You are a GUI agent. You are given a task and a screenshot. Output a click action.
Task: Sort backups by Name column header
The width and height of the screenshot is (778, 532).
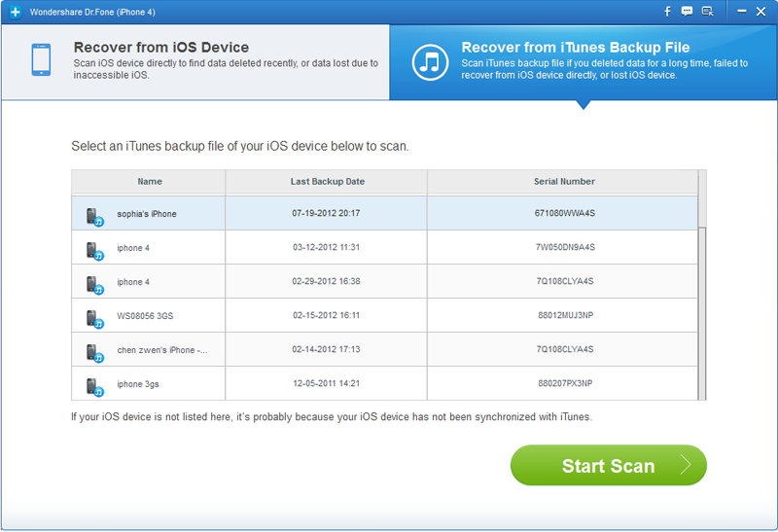149,182
